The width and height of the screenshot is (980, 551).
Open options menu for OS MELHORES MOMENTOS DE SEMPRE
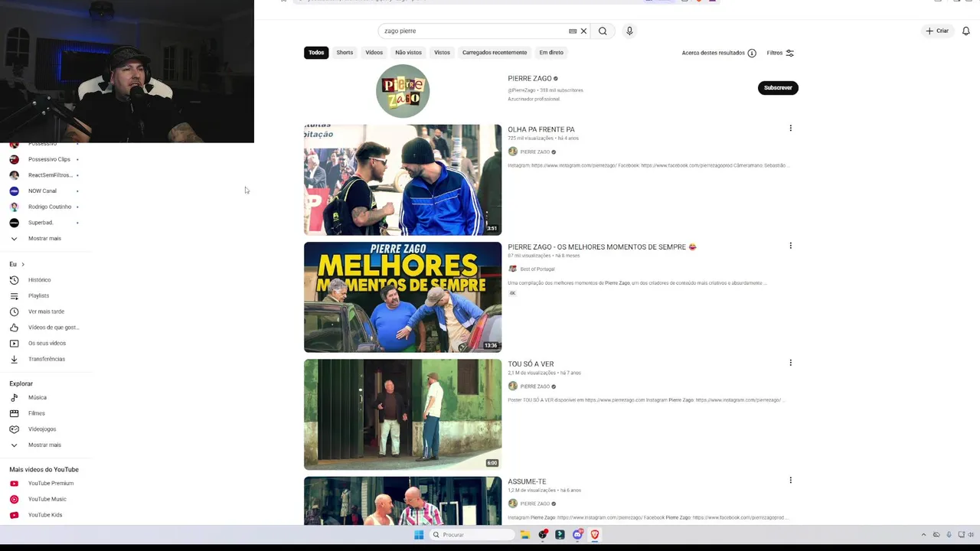pyautogui.click(x=790, y=246)
